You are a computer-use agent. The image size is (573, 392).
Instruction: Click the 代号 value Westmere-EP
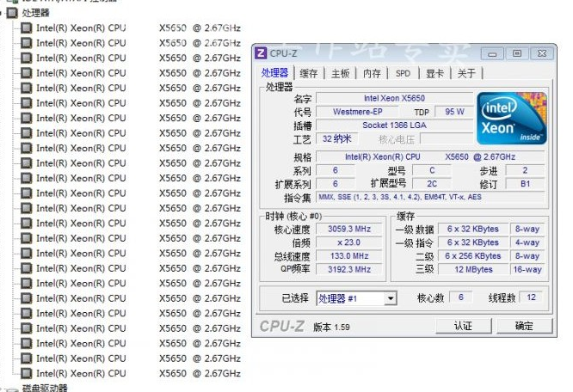357,112
